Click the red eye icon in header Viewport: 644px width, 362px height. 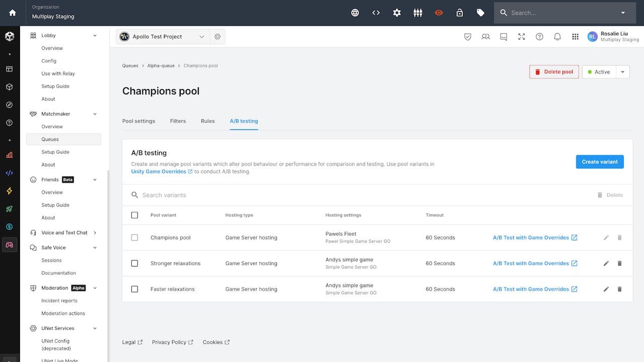click(x=439, y=13)
